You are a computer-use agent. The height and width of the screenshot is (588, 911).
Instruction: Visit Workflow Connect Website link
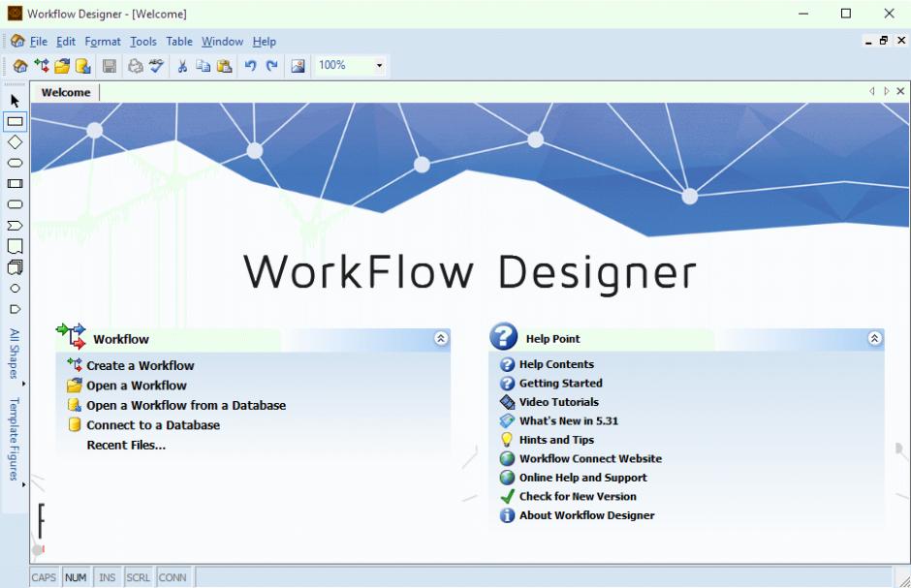[590, 458]
